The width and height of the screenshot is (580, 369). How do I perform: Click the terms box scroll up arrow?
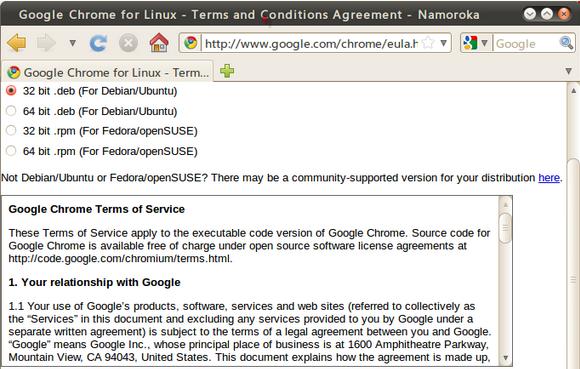[x=505, y=204]
